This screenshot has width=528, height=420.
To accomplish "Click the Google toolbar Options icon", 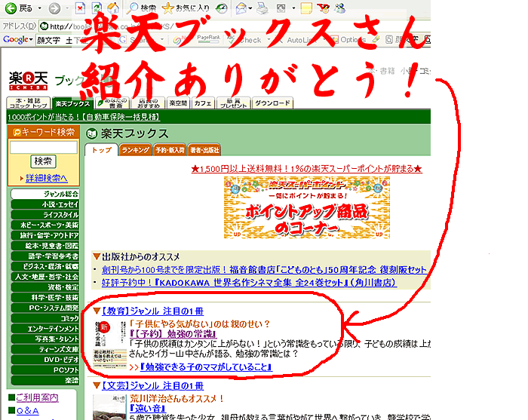I will pos(348,40).
